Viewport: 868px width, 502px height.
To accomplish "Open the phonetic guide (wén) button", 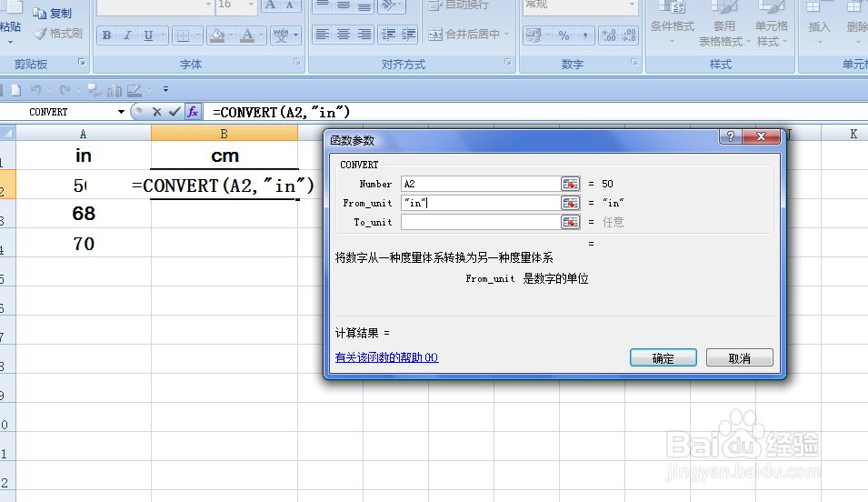I will click(281, 35).
